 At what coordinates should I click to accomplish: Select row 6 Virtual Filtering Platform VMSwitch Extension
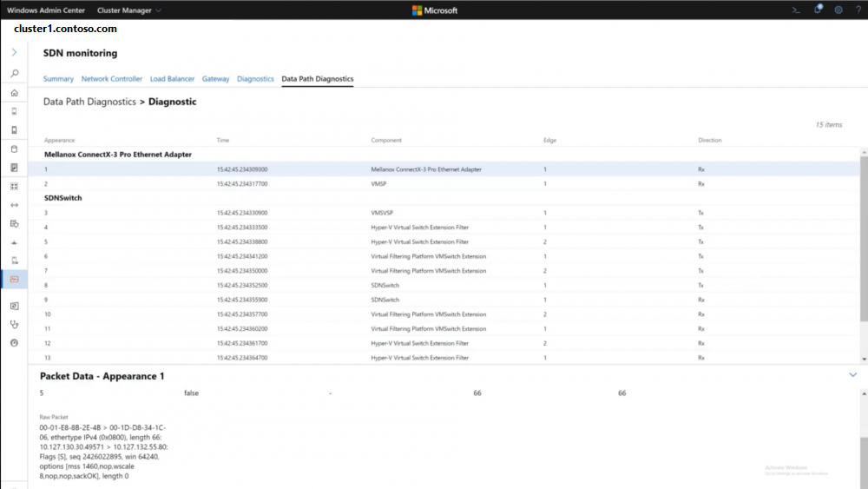click(444, 256)
